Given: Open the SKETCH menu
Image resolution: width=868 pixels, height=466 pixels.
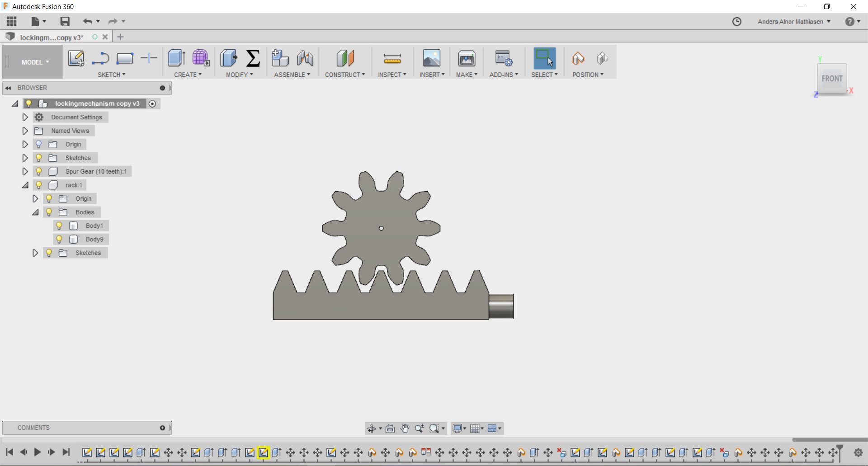Looking at the screenshot, I should click(x=112, y=75).
